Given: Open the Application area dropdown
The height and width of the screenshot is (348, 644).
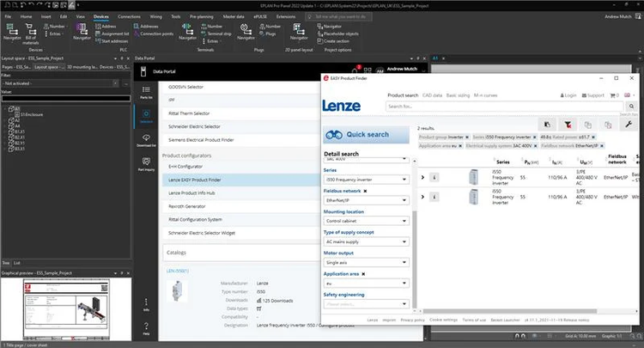Looking at the screenshot, I should point(366,283).
